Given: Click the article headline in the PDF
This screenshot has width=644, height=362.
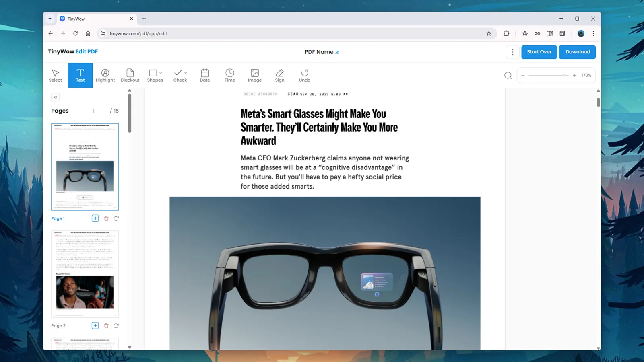Looking at the screenshot, I should coord(319,127).
